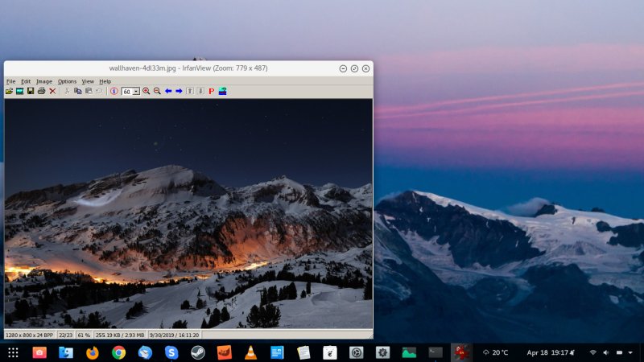Image resolution: width=644 pixels, height=362 pixels.
Task: Open the system monitor graph icon in taskbar
Action: [409, 352]
